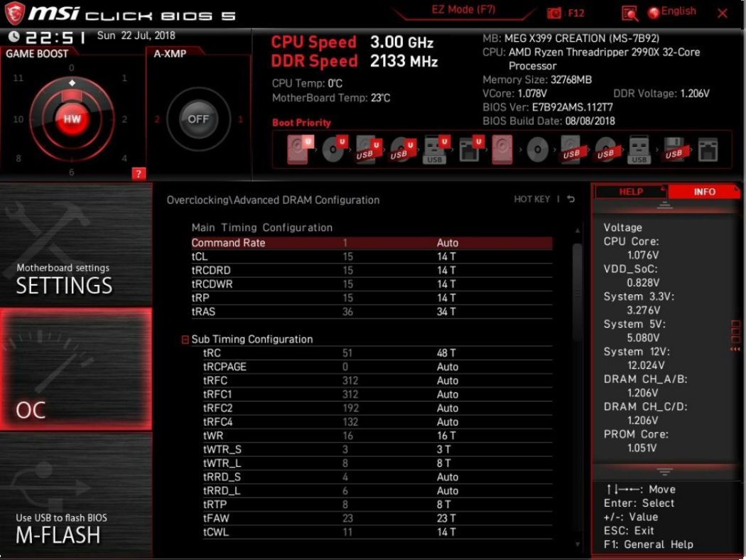
Task: Click the F12 screenshot label
Action: point(575,14)
